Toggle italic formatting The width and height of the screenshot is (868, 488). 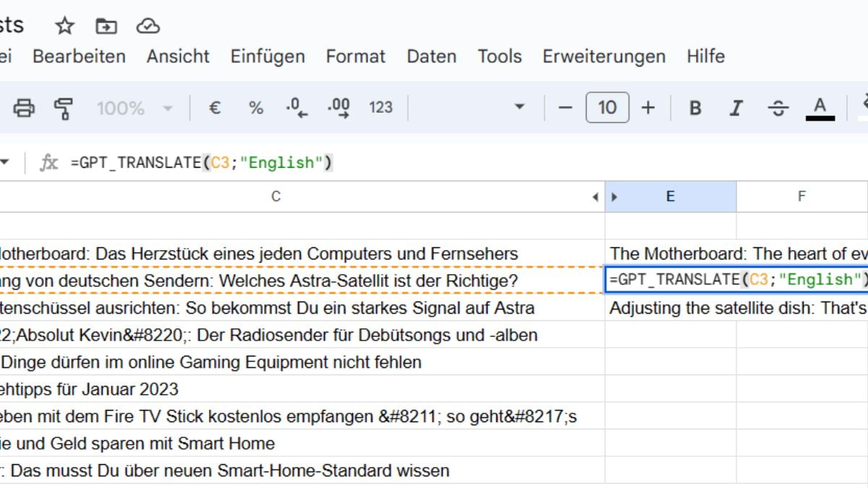[736, 107]
